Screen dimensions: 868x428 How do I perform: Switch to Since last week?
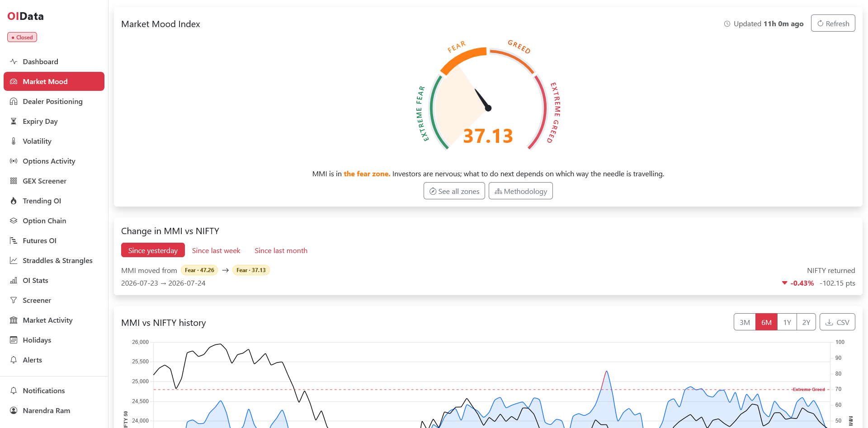[x=216, y=250]
